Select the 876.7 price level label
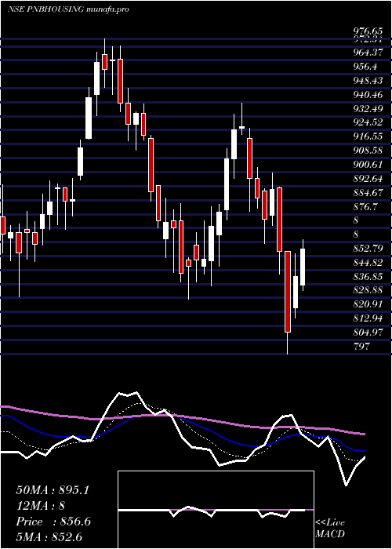This screenshot has height=549, width=392. coord(365,206)
